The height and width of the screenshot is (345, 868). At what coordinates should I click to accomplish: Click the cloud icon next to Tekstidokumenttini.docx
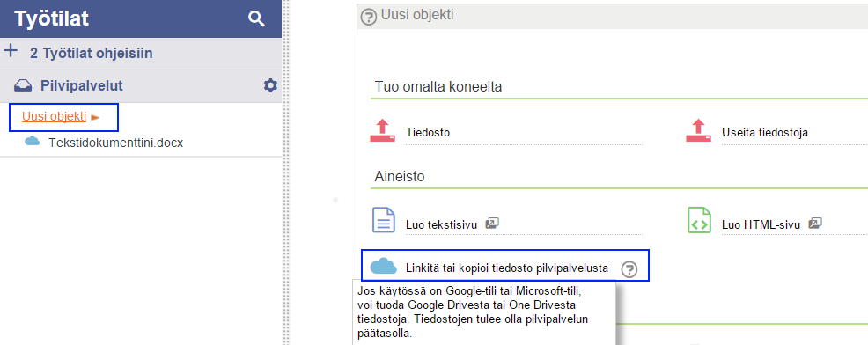tap(33, 141)
